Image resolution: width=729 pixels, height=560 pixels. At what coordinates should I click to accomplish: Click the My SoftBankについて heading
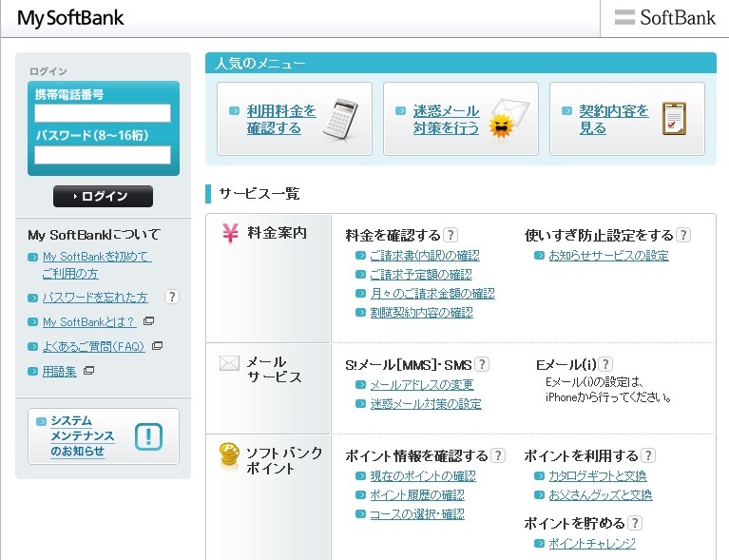tap(94, 235)
